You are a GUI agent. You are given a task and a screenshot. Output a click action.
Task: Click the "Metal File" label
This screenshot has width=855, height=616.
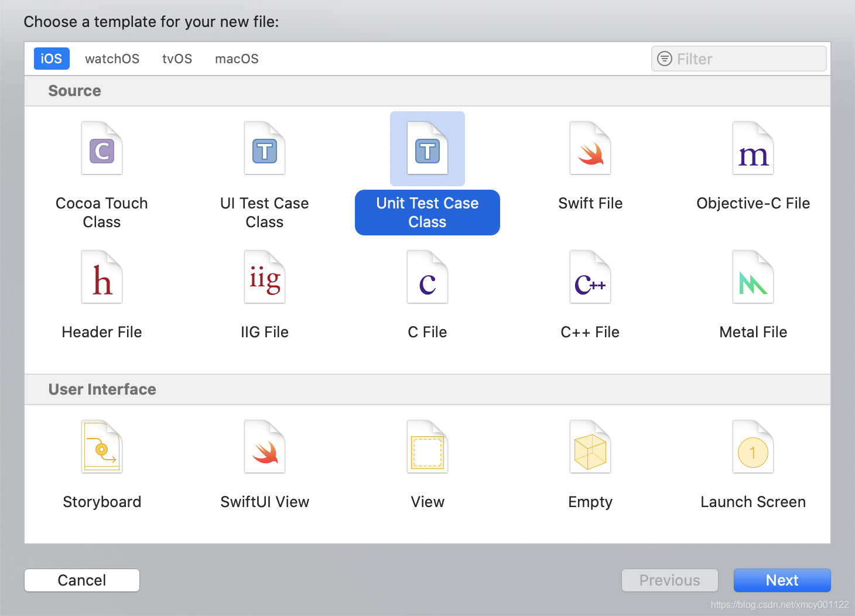753,332
